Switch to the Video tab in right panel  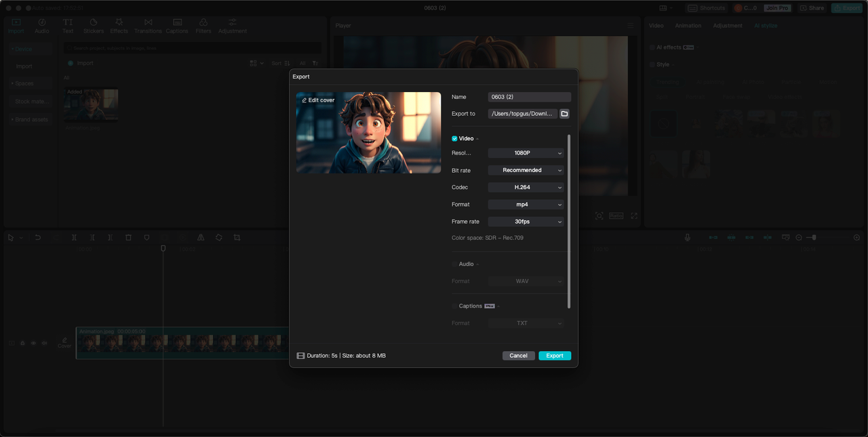point(656,26)
